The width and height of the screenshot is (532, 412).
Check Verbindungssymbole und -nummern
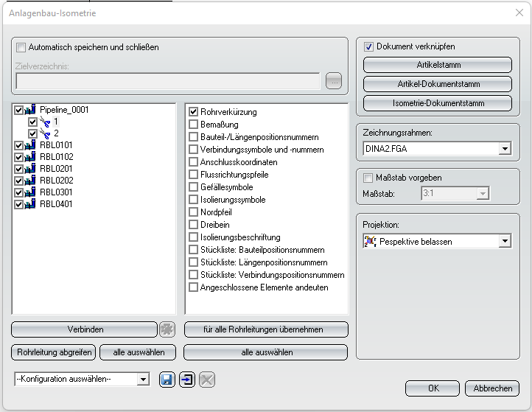tap(193, 150)
